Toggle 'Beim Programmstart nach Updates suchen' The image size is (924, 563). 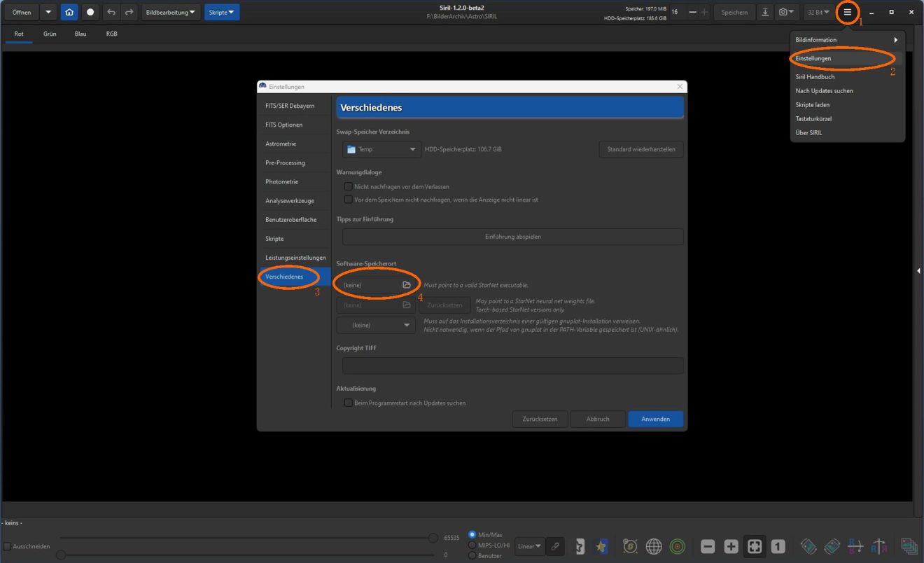click(x=348, y=403)
